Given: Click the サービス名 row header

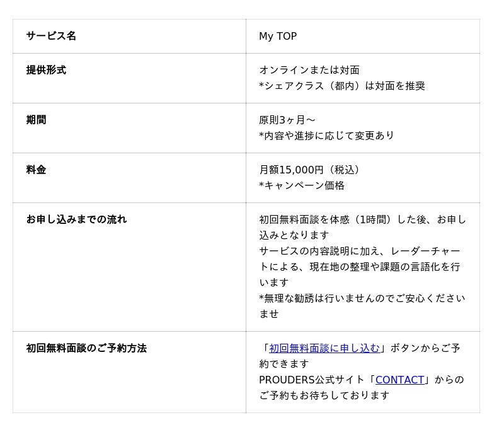Looking at the screenshot, I should [x=51, y=36].
